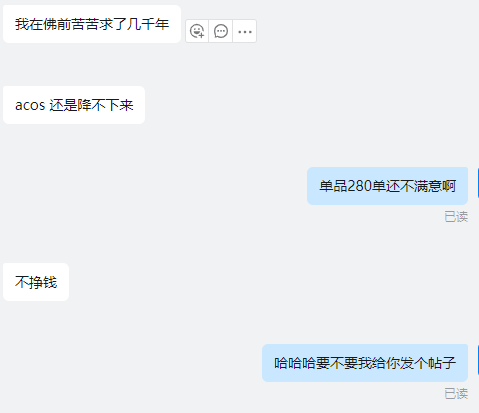This screenshot has width=479, height=413.
Task: Click the word "acos" in the message
Action: [x=30, y=105]
